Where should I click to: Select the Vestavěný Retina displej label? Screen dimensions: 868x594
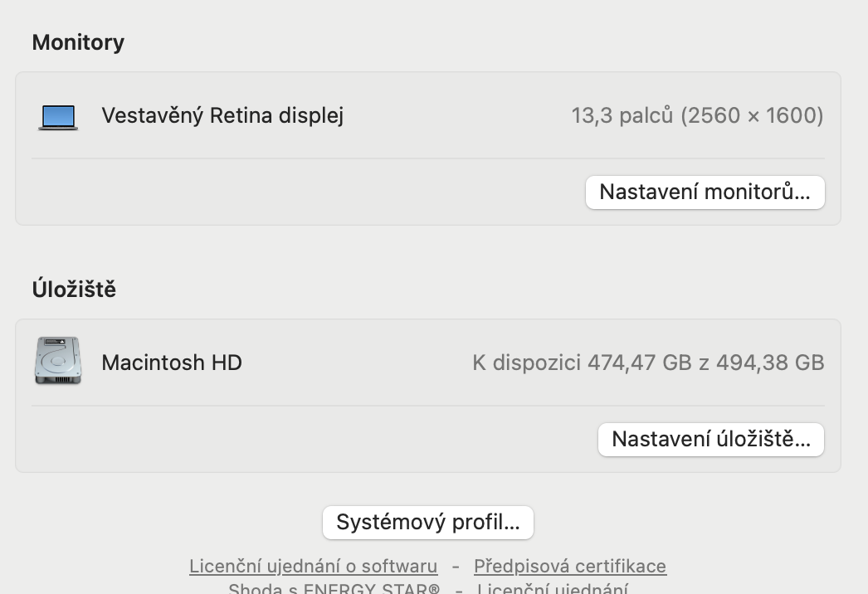tap(222, 115)
